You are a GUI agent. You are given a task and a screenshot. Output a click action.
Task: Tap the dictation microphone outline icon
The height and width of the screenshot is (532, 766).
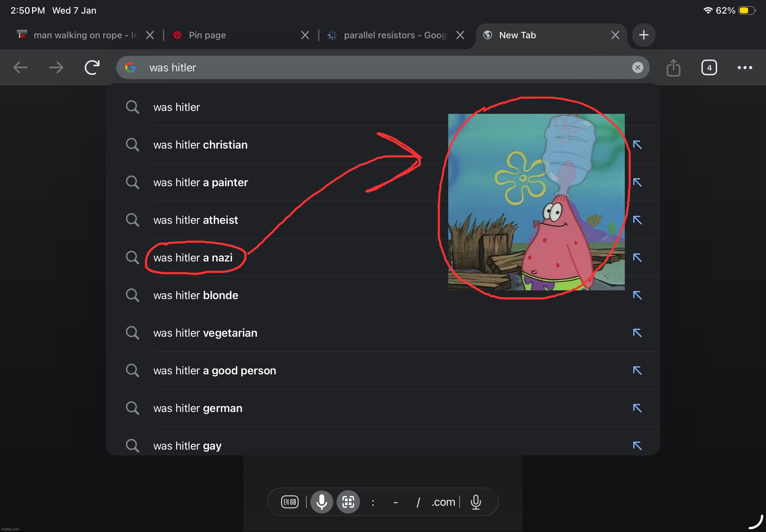[476, 502]
